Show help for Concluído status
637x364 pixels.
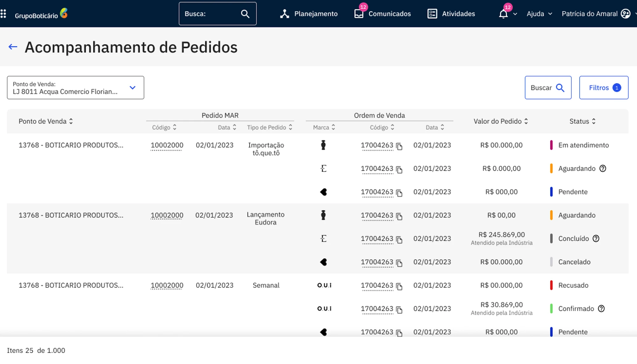(x=596, y=239)
